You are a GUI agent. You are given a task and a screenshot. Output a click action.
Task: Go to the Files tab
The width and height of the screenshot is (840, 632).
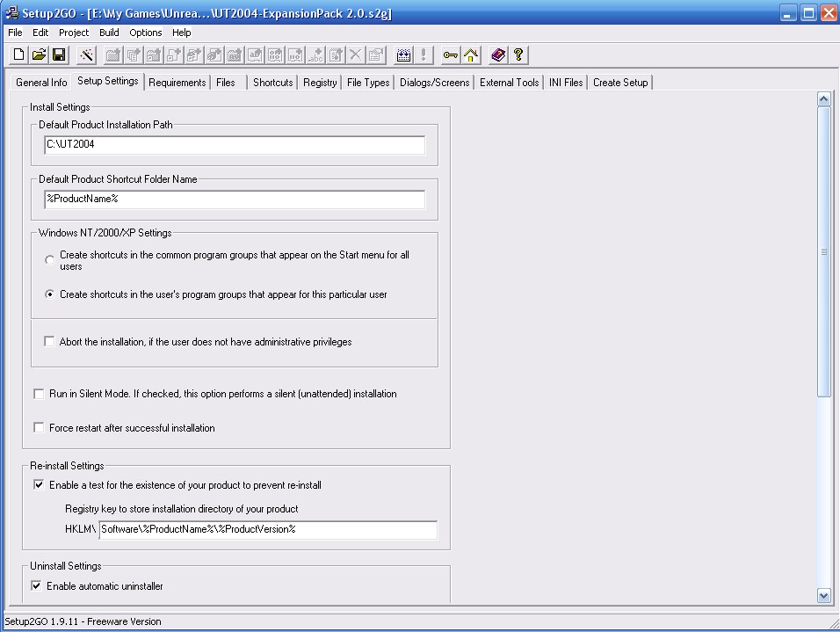[226, 83]
